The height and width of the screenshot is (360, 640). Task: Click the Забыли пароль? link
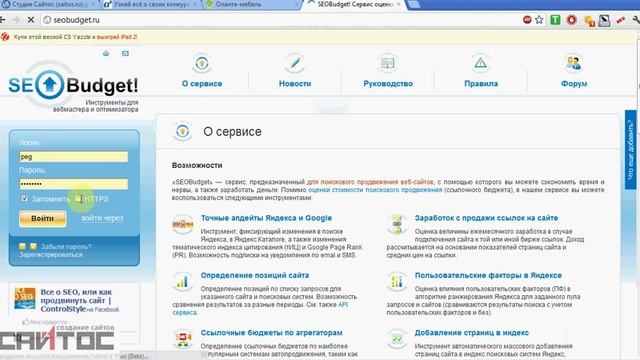pyautogui.click(x=66, y=247)
